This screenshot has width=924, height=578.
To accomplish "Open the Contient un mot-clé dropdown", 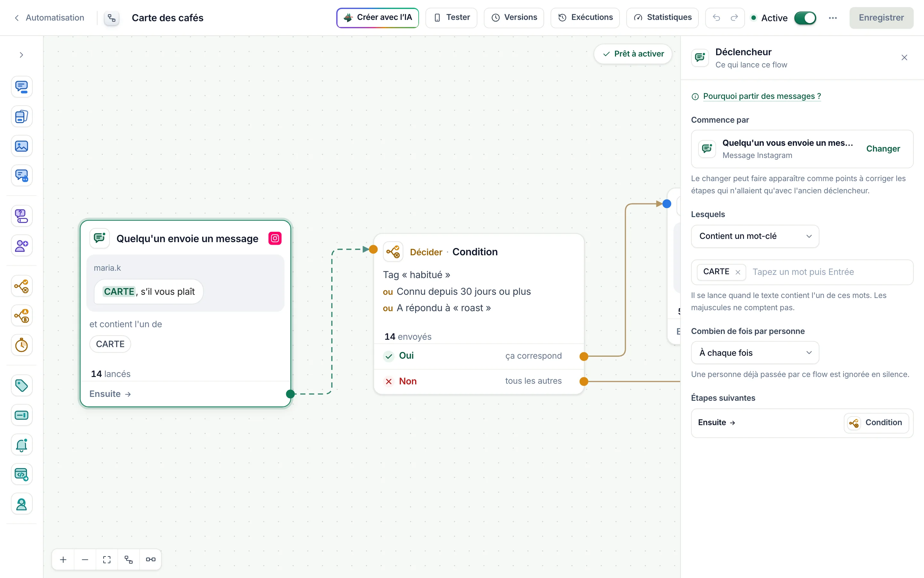I will [755, 236].
